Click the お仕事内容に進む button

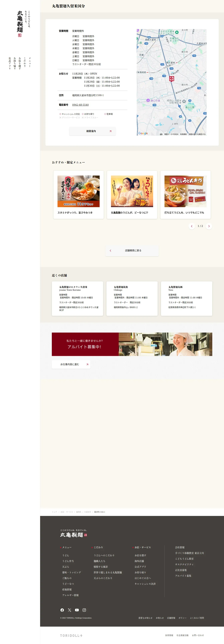(71, 364)
